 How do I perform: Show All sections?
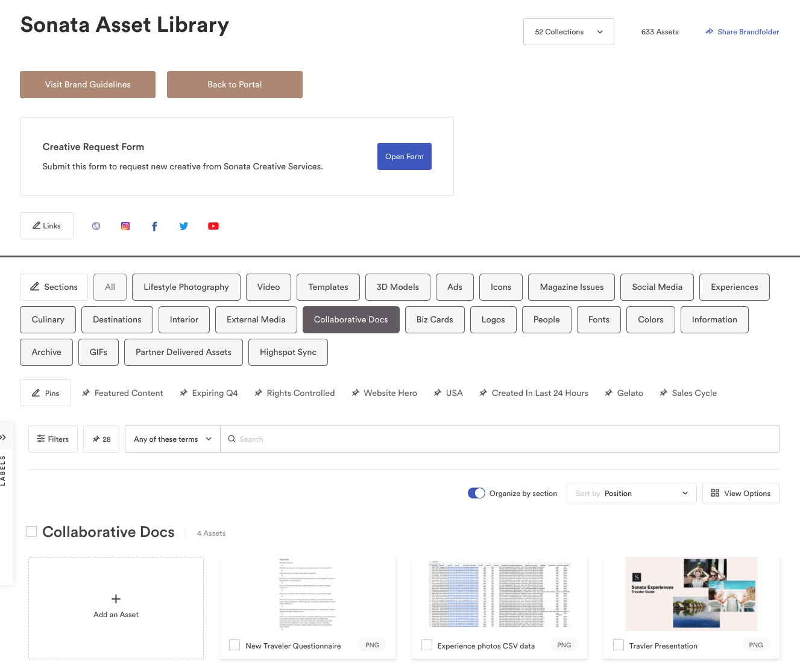click(x=110, y=287)
